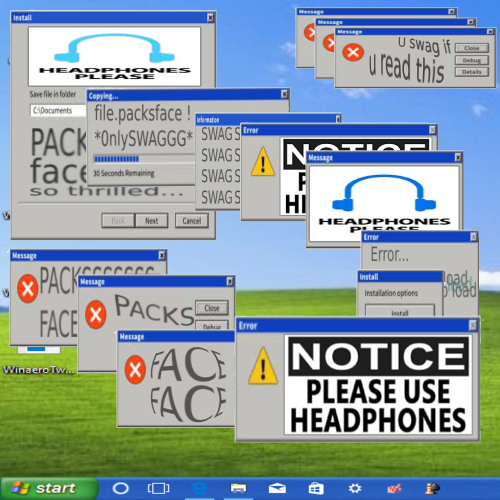Close the PACKSSSS Message dialog
This screenshot has height=500, width=500.
tap(162, 255)
